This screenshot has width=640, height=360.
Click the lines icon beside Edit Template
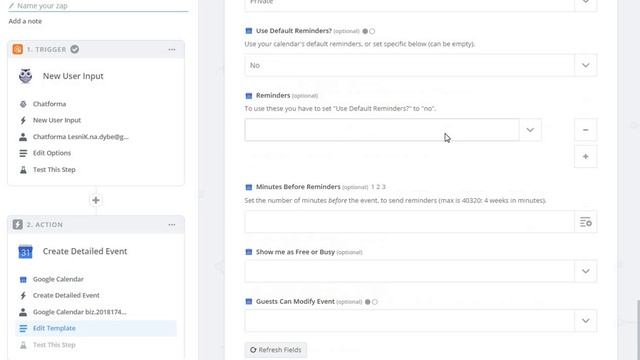pyautogui.click(x=23, y=328)
